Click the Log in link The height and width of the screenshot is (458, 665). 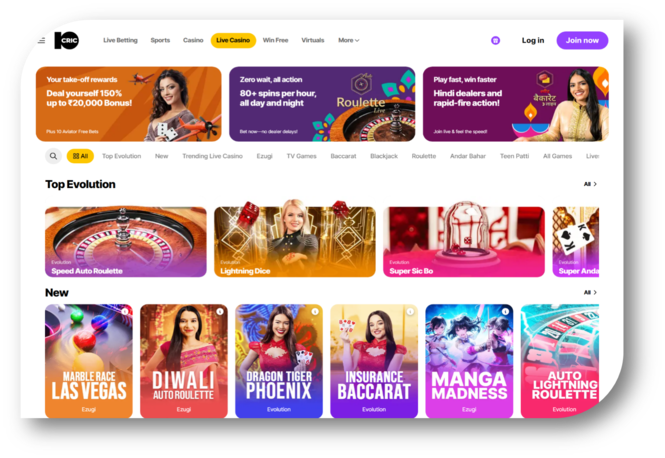tap(533, 40)
